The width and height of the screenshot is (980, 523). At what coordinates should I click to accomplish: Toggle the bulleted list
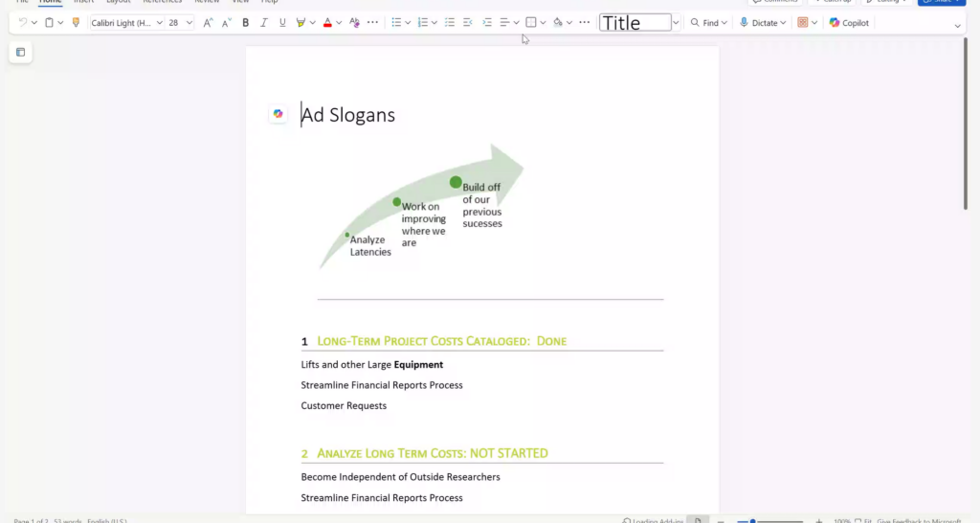point(396,23)
